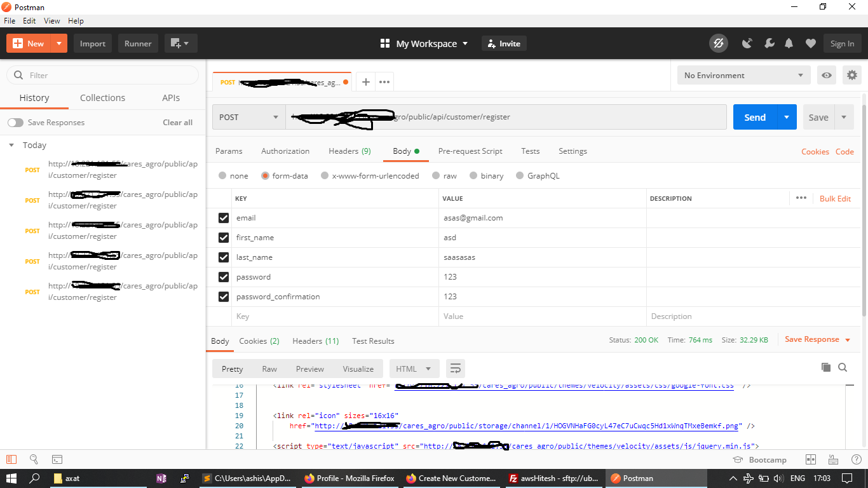Screen dimensions: 868x488
Task: Open the New button dropdown arrow
Action: pyautogui.click(x=58, y=43)
